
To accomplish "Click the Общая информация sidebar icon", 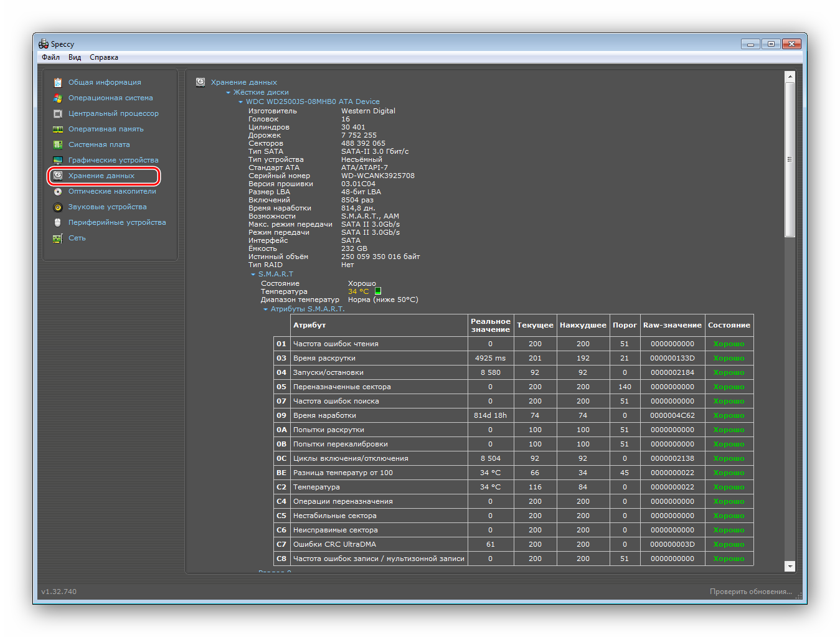I will click(x=58, y=82).
